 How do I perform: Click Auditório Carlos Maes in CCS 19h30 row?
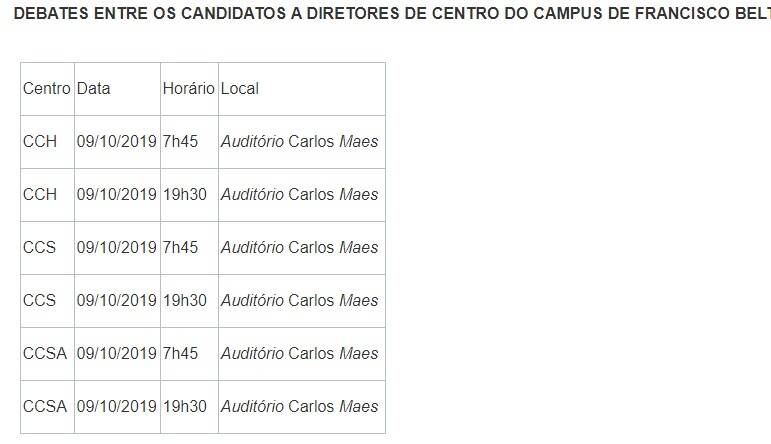coord(299,300)
